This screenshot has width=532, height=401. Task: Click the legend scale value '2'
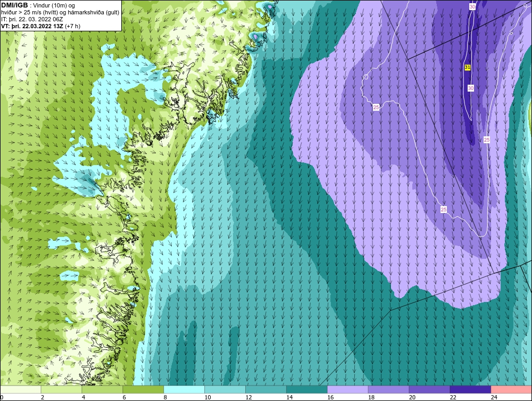(43, 397)
